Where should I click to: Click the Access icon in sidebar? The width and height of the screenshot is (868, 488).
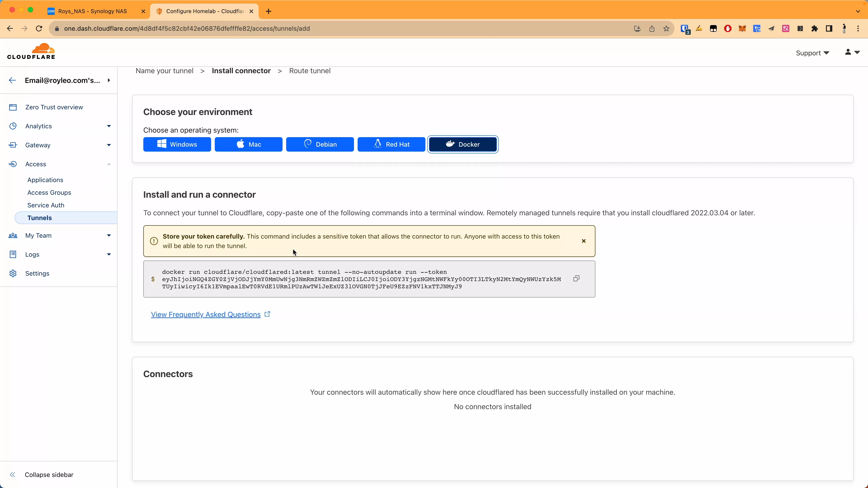13,164
